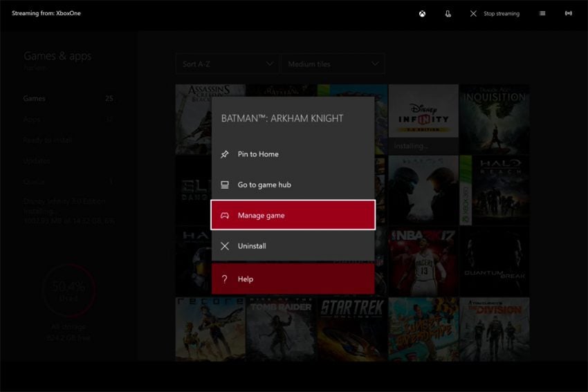Click the Streaming from: XboxOne label

[46, 13]
